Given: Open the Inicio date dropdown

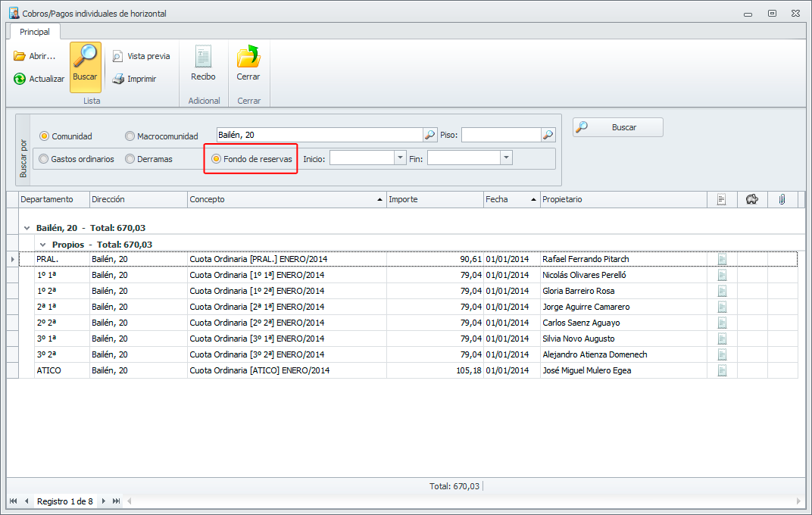Looking at the screenshot, I should coord(401,158).
